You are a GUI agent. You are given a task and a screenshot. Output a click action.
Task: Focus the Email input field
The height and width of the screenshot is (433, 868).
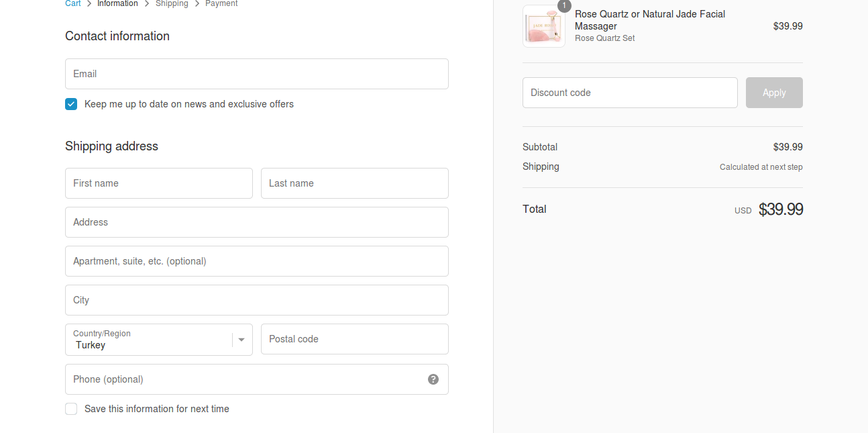pyautogui.click(x=257, y=74)
